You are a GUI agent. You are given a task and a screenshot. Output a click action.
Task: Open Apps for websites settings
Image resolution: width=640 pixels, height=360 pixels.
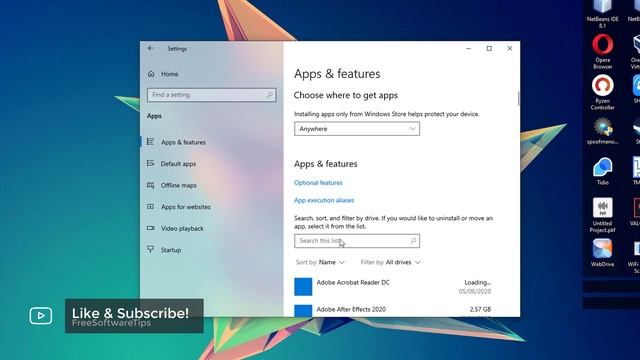[x=186, y=207]
